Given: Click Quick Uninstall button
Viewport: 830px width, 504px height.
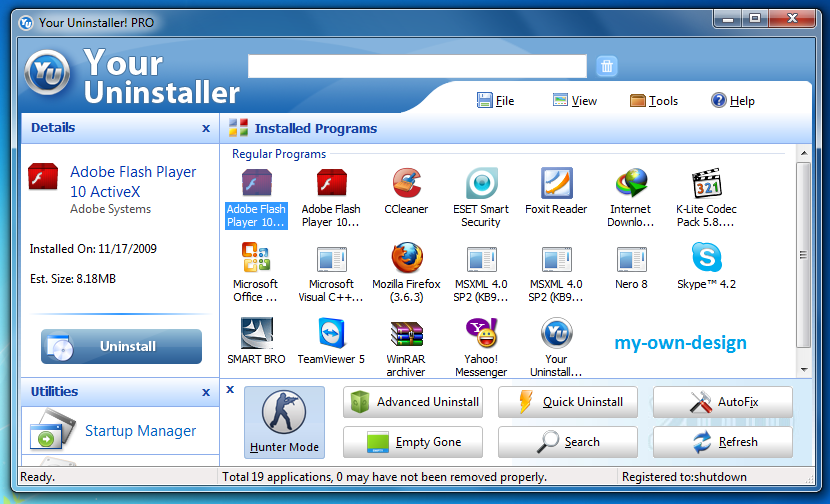Looking at the screenshot, I should (x=568, y=402).
